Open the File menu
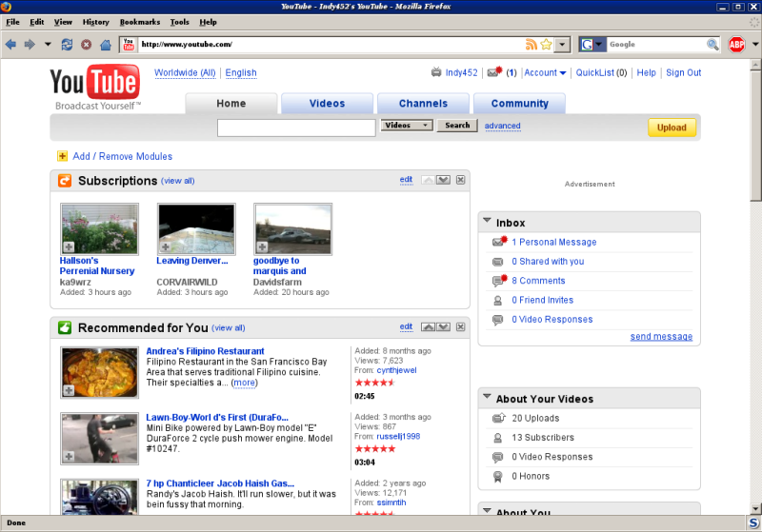The width and height of the screenshot is (762, 532). (12, 22)
